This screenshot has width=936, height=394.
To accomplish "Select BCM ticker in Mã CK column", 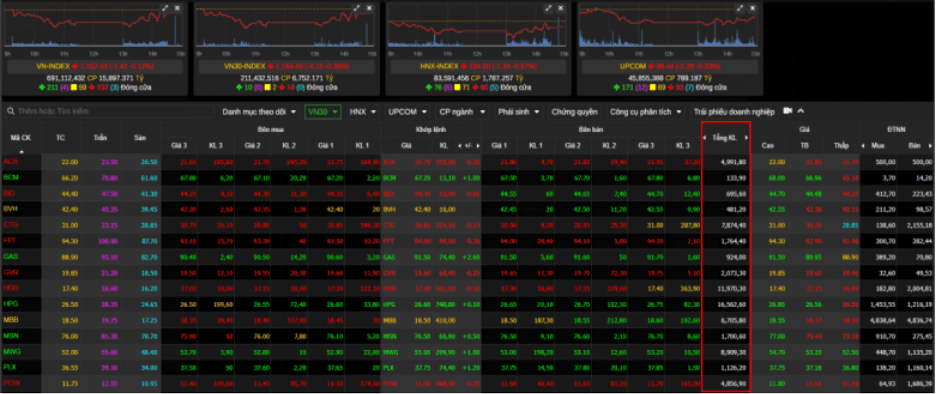I will 11,177.
